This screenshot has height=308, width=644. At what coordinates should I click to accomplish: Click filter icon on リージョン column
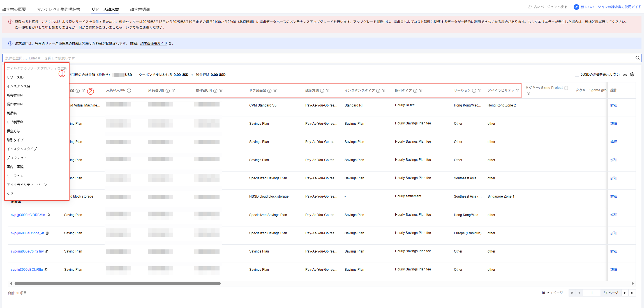(480, 91)
